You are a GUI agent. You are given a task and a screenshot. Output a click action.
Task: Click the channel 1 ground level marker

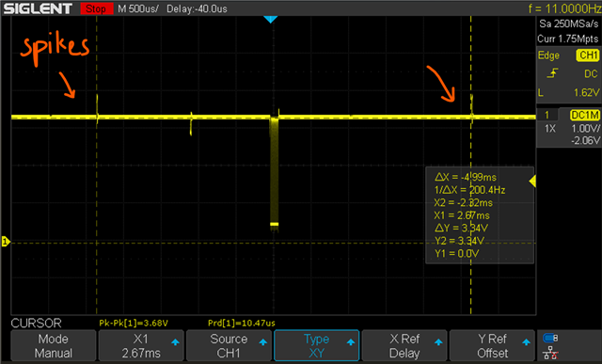(6, 242)
